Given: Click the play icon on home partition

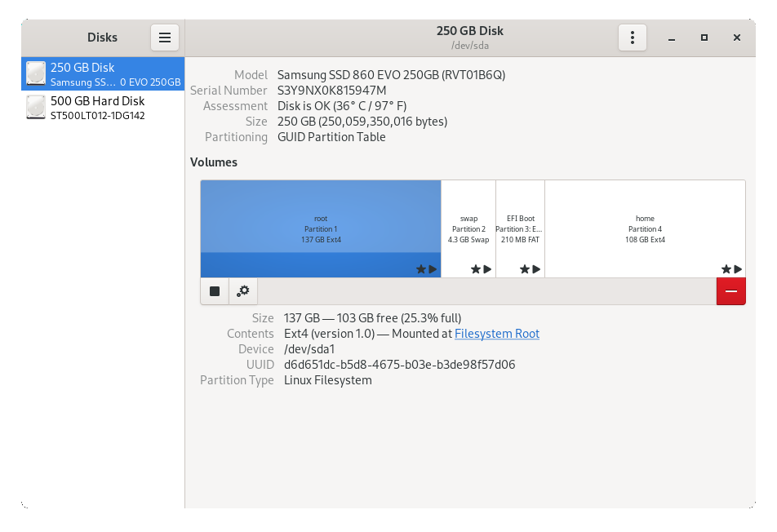Looking at the screenshot, I should tap(738, 269).
